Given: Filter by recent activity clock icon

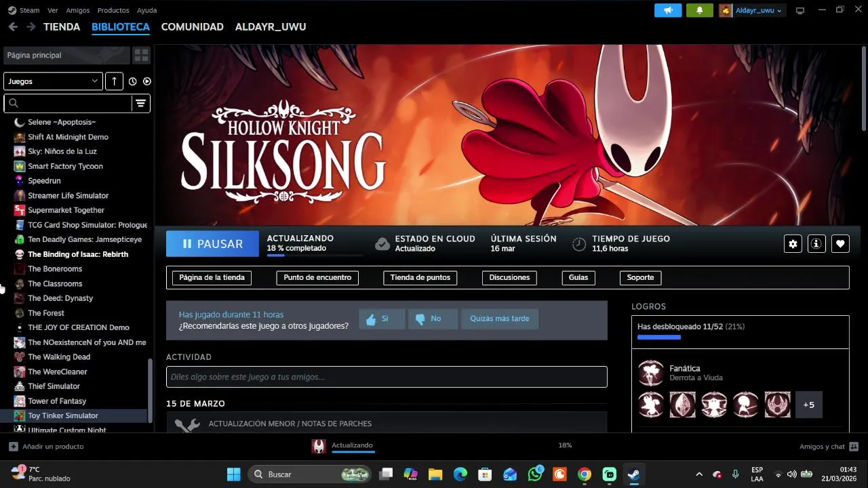Looking at the screenshot, I should (132, 81).
